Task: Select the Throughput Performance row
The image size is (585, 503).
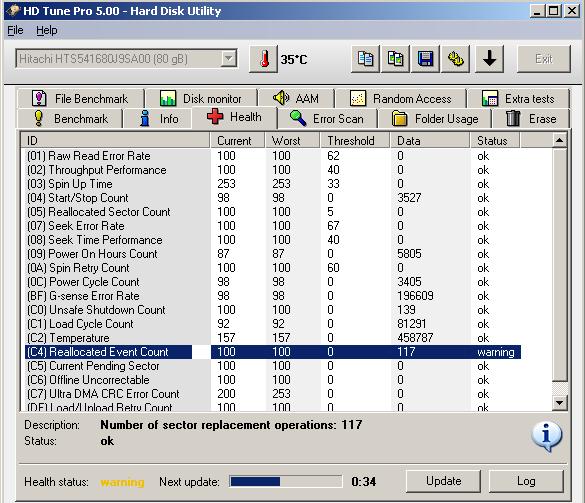Action: (x=272, y=170)
